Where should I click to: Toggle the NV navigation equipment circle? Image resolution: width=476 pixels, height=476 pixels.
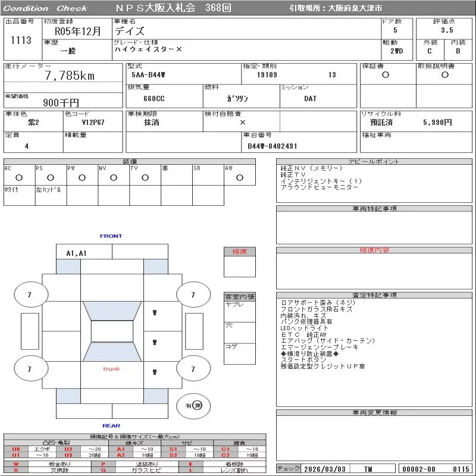113,177
